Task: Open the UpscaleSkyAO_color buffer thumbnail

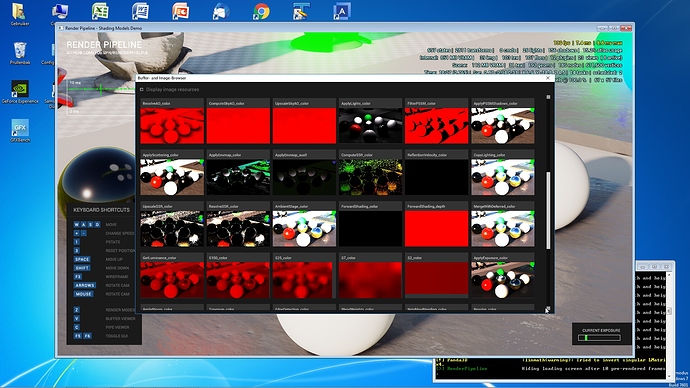Action: click(x=304, y=126)
